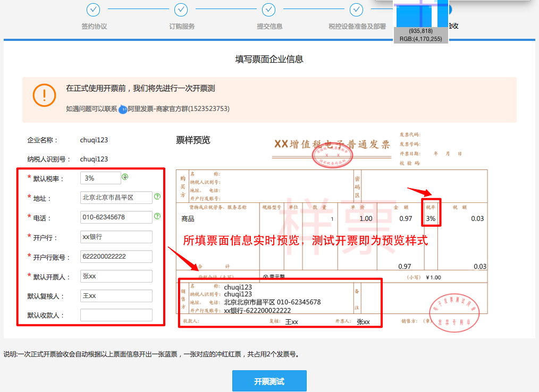The height and width of the screenshot is (392, 539).
Task: Click the 开户行账号 label
Action: (51, 257)
